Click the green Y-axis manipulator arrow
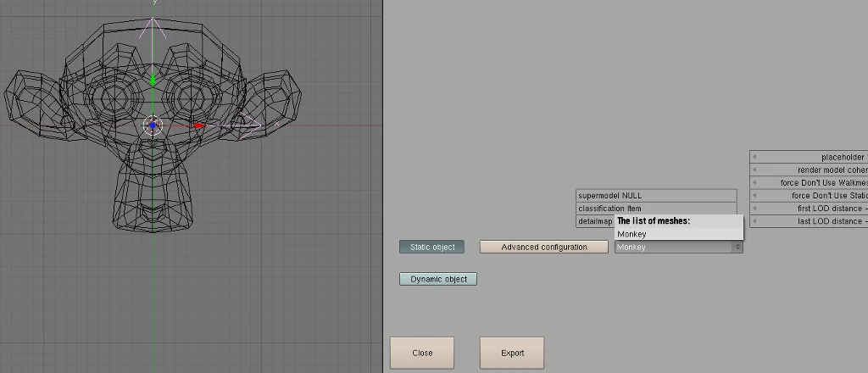Image resolution: width=868 pixels, height=373 pixels. tap(153, 81)
